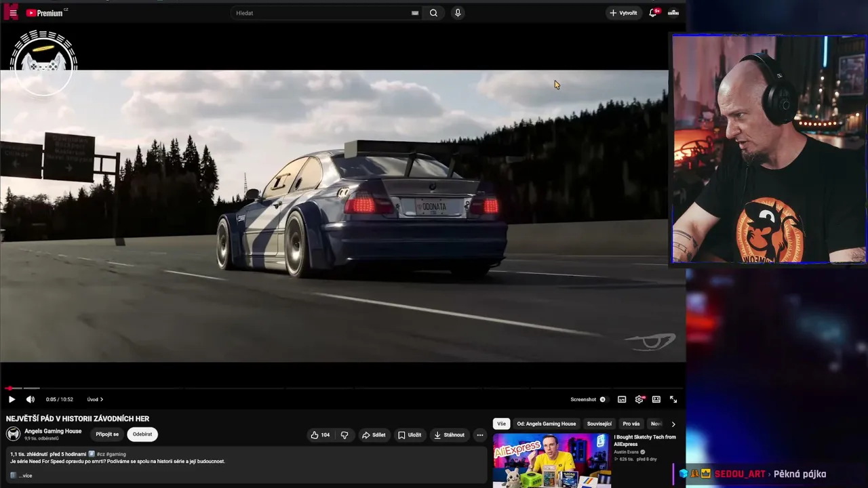868x488 pixels.
Task: Enter fullscreen mode
Action: click(x=673, y=399)
